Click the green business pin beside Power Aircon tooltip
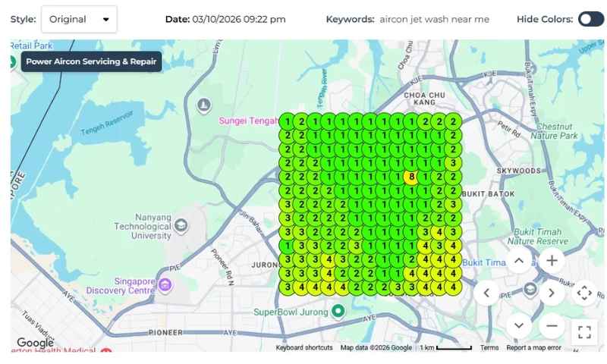607x364 pixels. [12, 62]
